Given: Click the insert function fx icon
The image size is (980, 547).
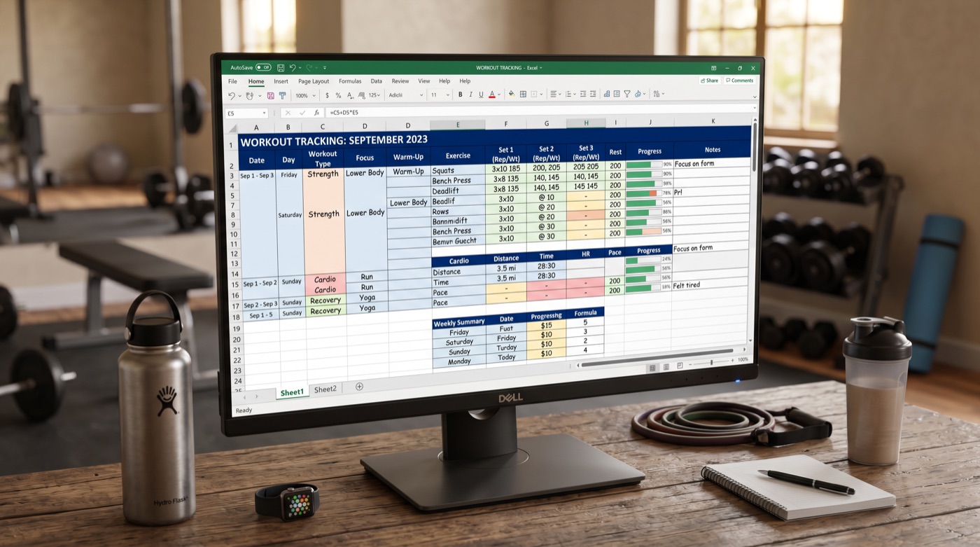Looking at the screenshot, I should pyautogui.click(x=316, y=113).
